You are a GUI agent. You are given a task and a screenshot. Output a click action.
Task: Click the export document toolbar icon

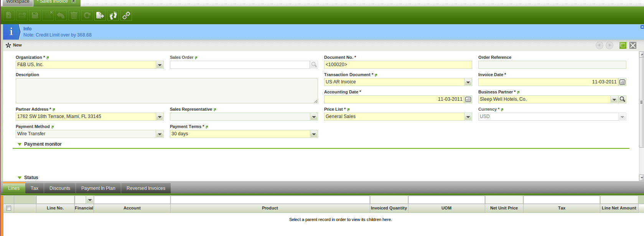(x=100, y=15)
